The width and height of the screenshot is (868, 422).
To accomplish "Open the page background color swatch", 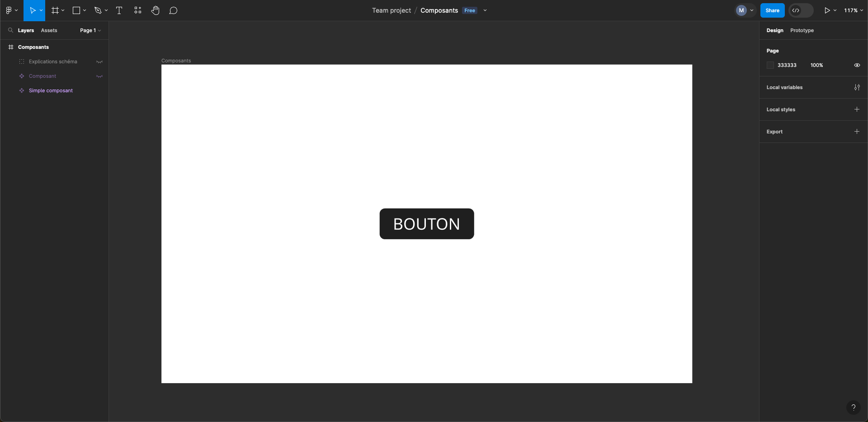I will pos(770,65).
